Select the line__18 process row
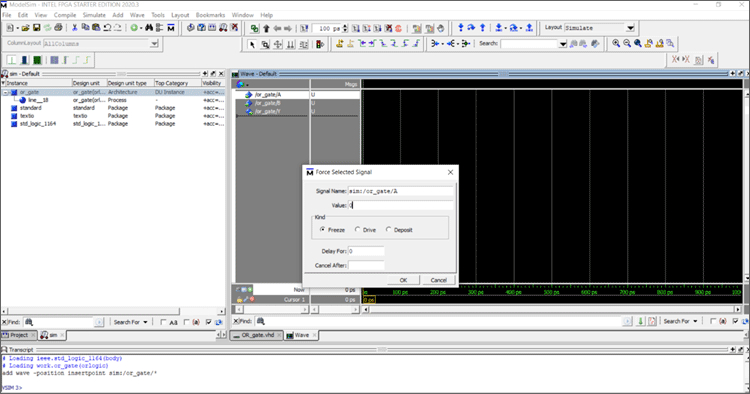The image size is (750, 394). pyautogui.click(x=112, y=100)
